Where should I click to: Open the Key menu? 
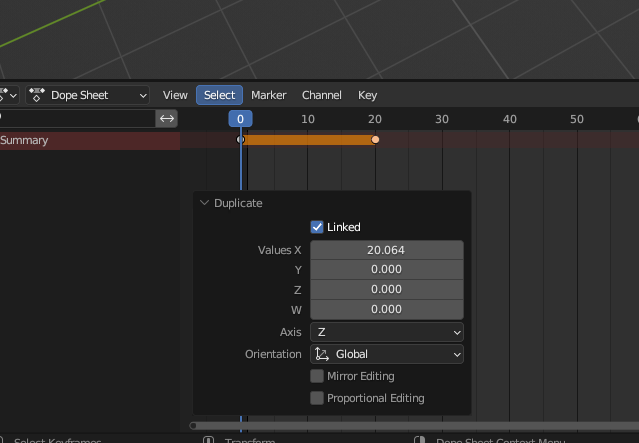pyautogui.click(x=367, y=95)
